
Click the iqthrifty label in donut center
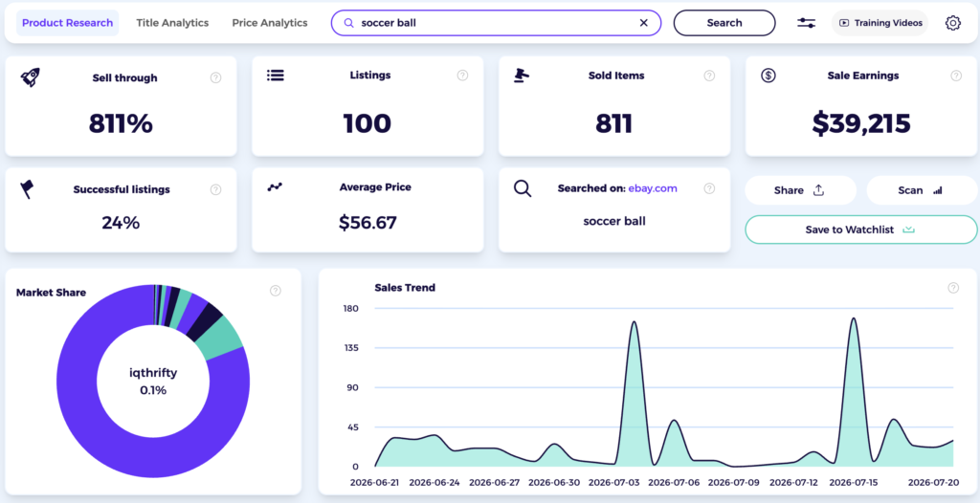click(153, 373)
